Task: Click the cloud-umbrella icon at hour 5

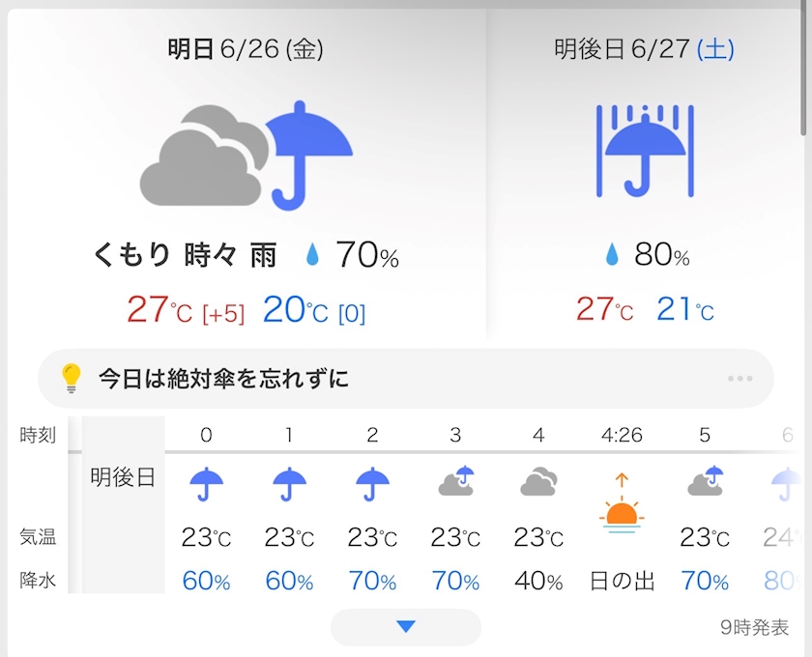Action: pos(705,481)
